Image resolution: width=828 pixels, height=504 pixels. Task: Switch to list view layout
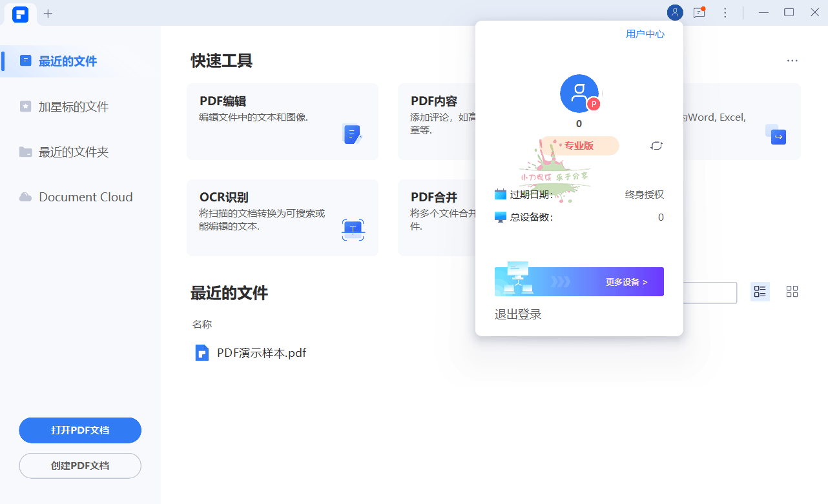tap(760, 292)
